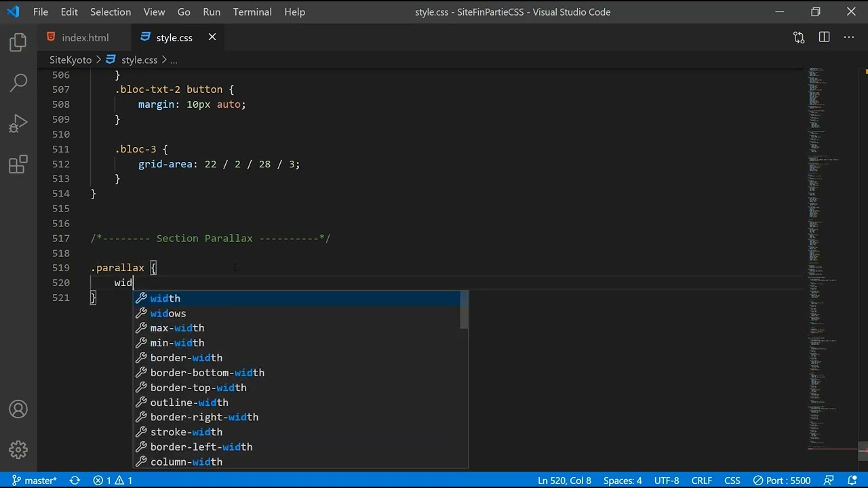Click the Section Parallax comment line
This screenshot has height=488, width=868.
211,239
